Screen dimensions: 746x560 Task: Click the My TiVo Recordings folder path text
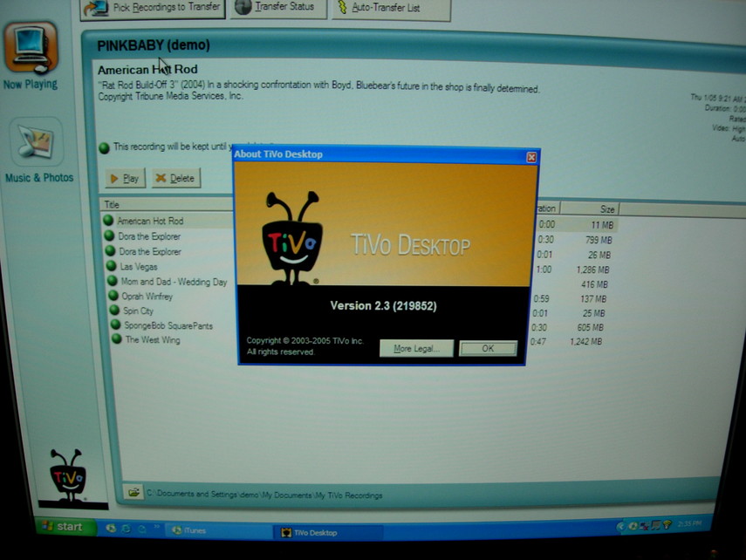pos(264,495)
